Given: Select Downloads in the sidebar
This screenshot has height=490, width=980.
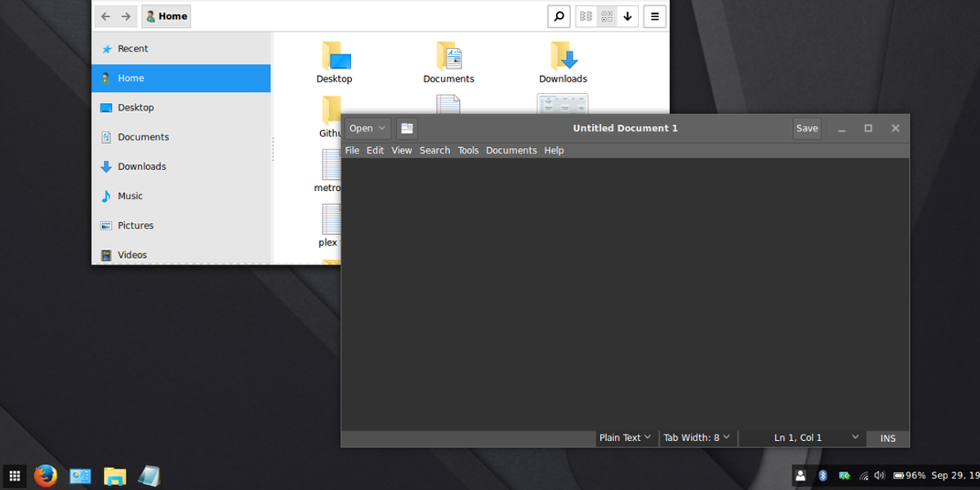Looking at the screenshot, I should click(181, 167).
